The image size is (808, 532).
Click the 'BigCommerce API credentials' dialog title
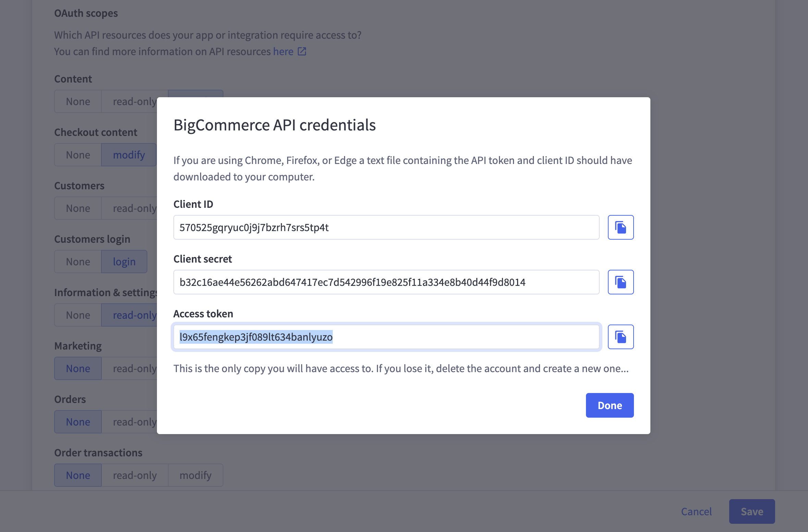(x=274, y=125)
